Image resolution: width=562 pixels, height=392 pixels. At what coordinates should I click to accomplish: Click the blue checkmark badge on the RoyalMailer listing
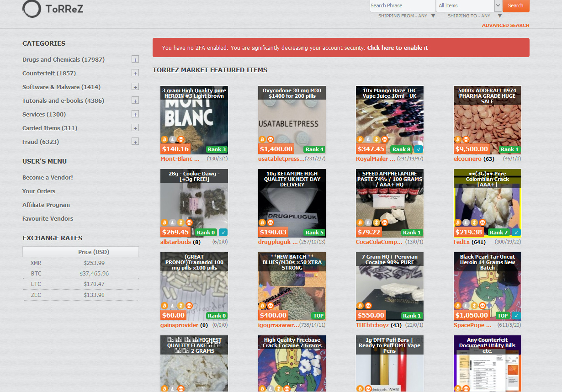click(419, 149)
